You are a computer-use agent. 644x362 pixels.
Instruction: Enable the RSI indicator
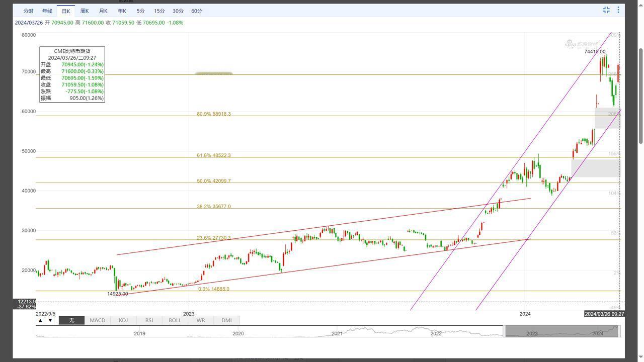pos(149,320)
